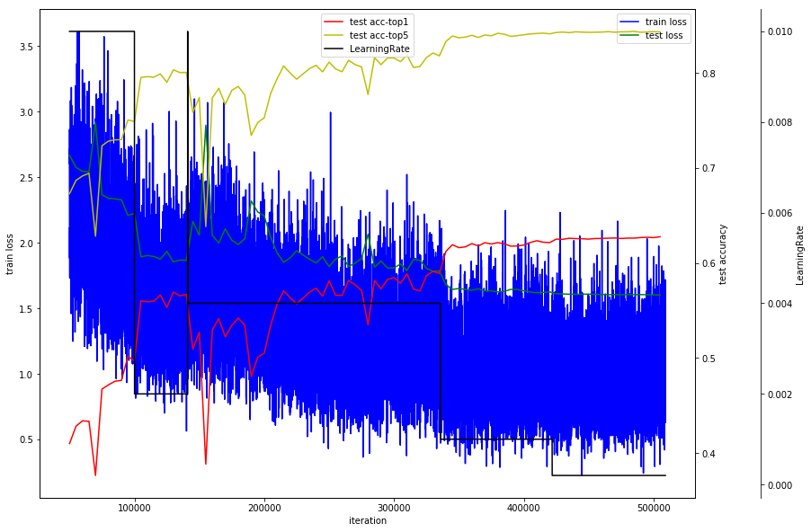Click the LearningRate tick label 0.006
Image resolution: width=811 pixels, height=532 pixels.
(780, 213)
